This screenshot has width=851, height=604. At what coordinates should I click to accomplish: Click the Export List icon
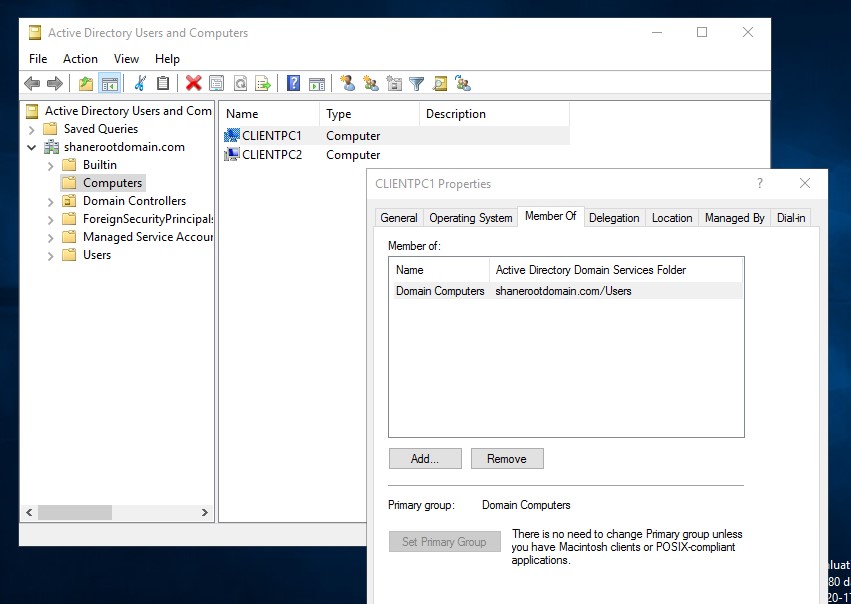point(263,84)
